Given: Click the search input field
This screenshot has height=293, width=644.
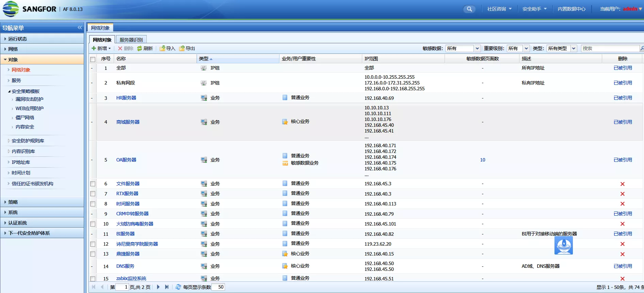Looking at the screenshot, I should (610, 48).
